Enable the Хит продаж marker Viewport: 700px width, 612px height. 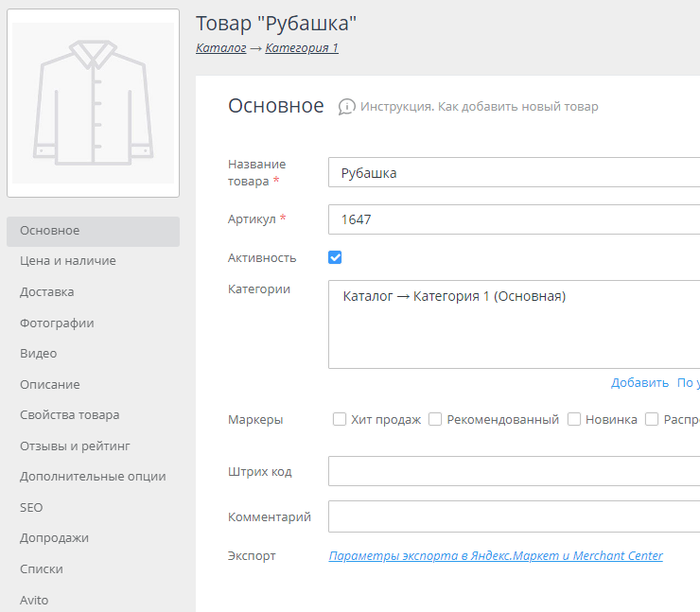pos(340,419)
